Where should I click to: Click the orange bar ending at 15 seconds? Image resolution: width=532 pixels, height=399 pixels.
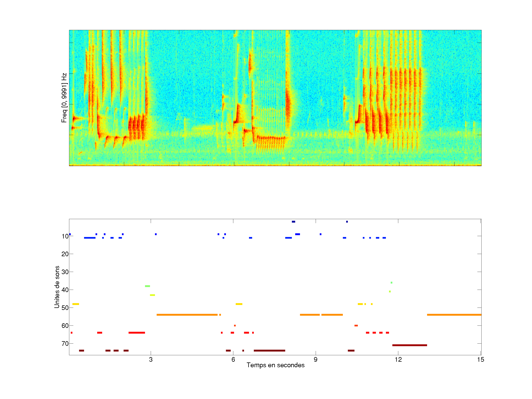(454, 315)
